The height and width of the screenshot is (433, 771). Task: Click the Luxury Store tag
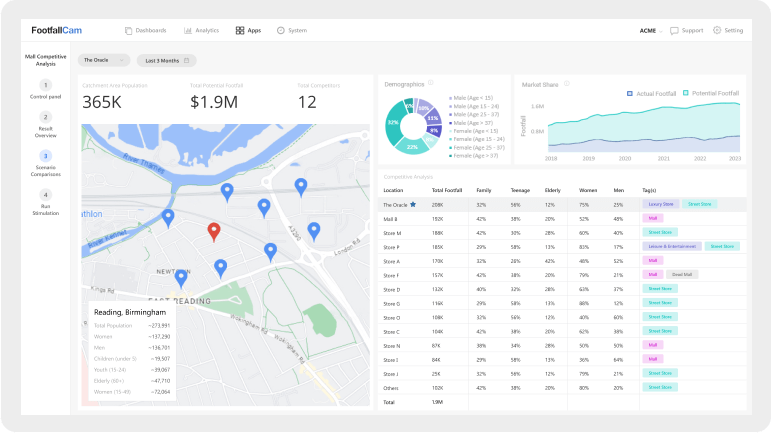tap(660, 204)
